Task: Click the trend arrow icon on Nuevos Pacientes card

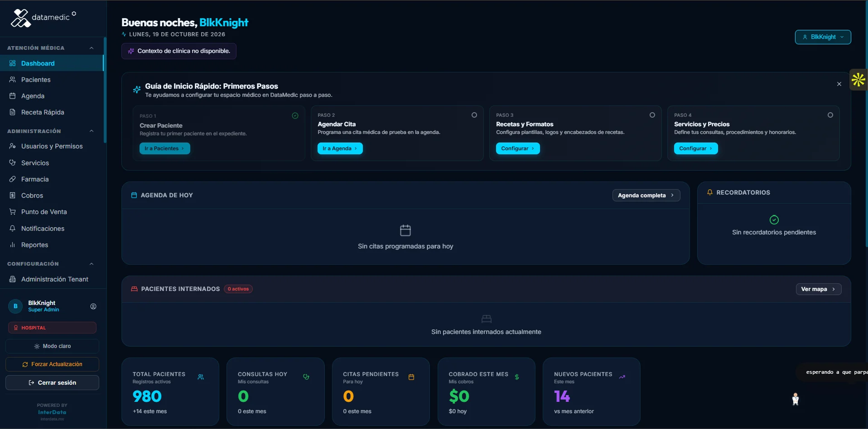Action: pos(622,377)
